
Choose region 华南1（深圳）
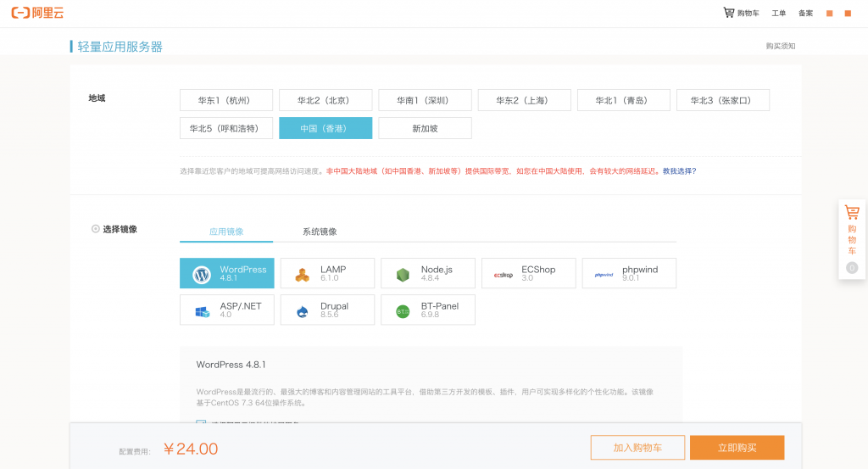[x=426, y=100]
